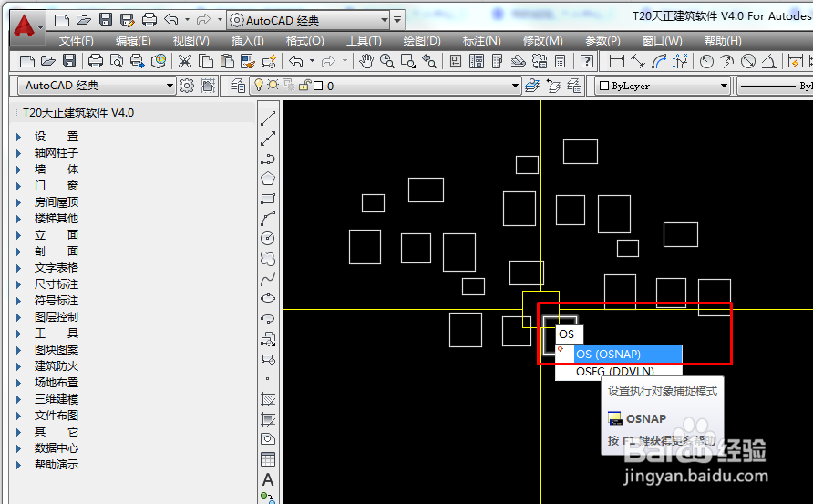Image resolution: width=813 pixels, height=504 pixels.
Task: Open the 编辑(E) menu
Action: tap(133, 40)
